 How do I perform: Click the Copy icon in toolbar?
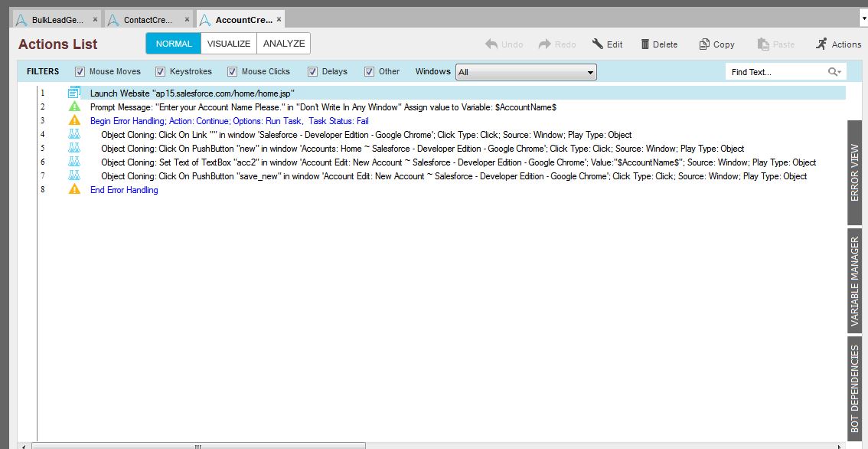pos(704,44)
